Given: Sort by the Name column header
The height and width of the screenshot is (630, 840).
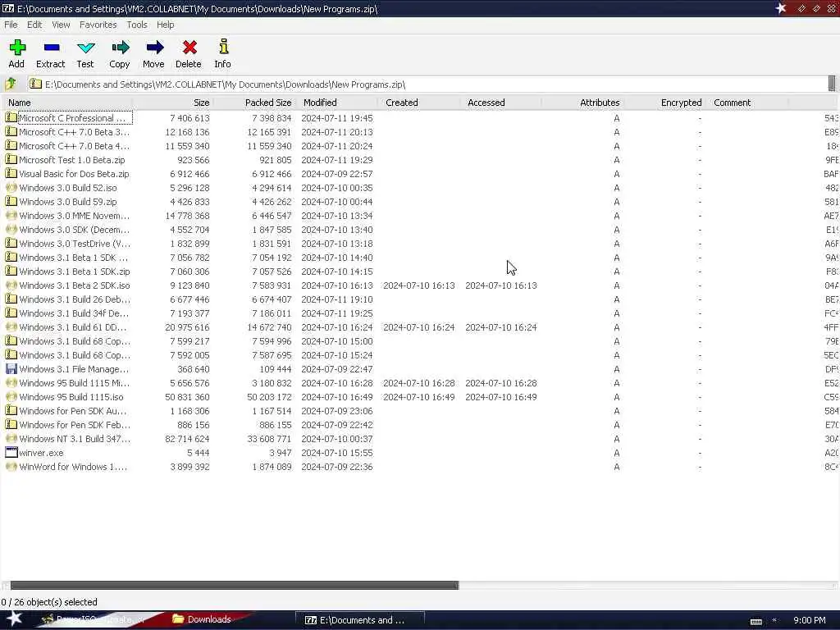Looking at the screenshot, I should 67,103.
